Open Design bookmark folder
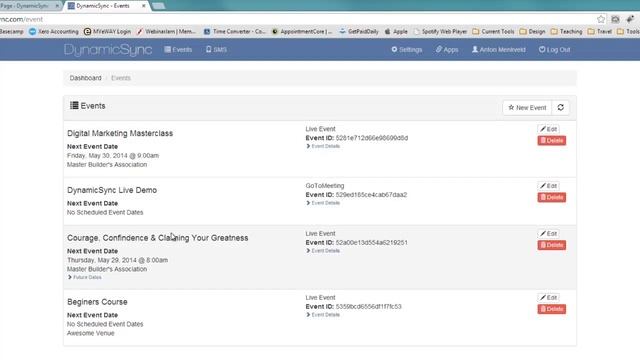Viewport: 640px width, 360px height. point(532,31)
